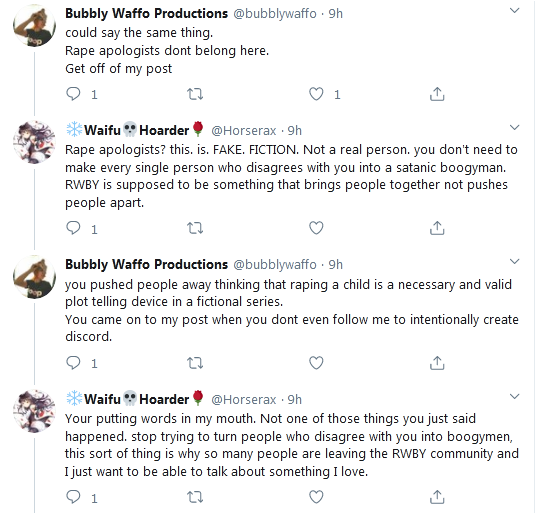Retweet the 'Get off of my post' tweet

tap(195, 94)
